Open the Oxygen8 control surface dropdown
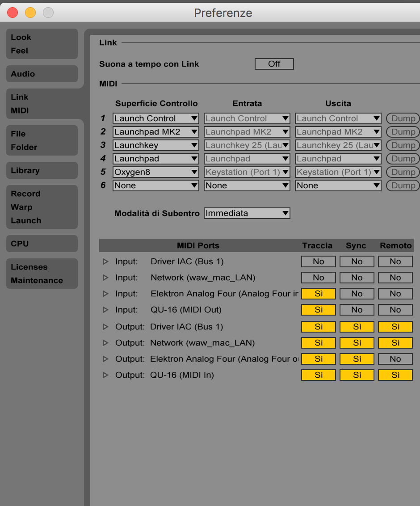Viewport: 420px width, 506px height. (155, 172)
